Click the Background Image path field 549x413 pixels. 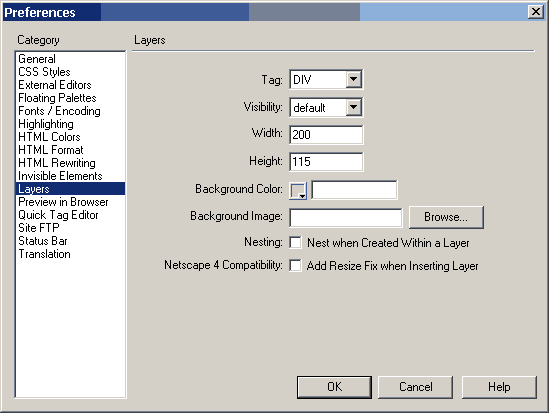(346, 217)
